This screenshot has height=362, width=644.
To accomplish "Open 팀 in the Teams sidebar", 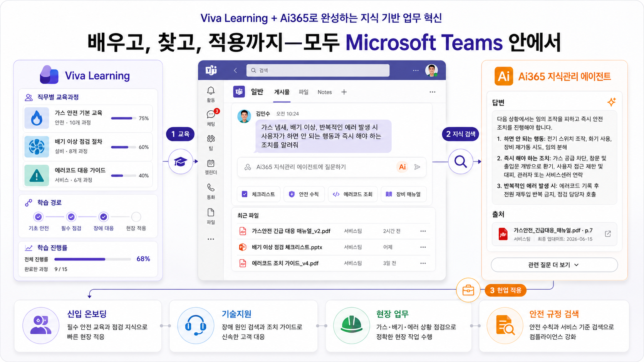I will click(x=211, y=142).
